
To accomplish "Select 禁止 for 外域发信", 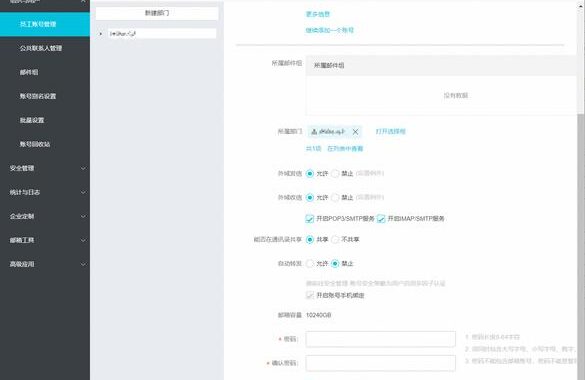I will point(335,173).
